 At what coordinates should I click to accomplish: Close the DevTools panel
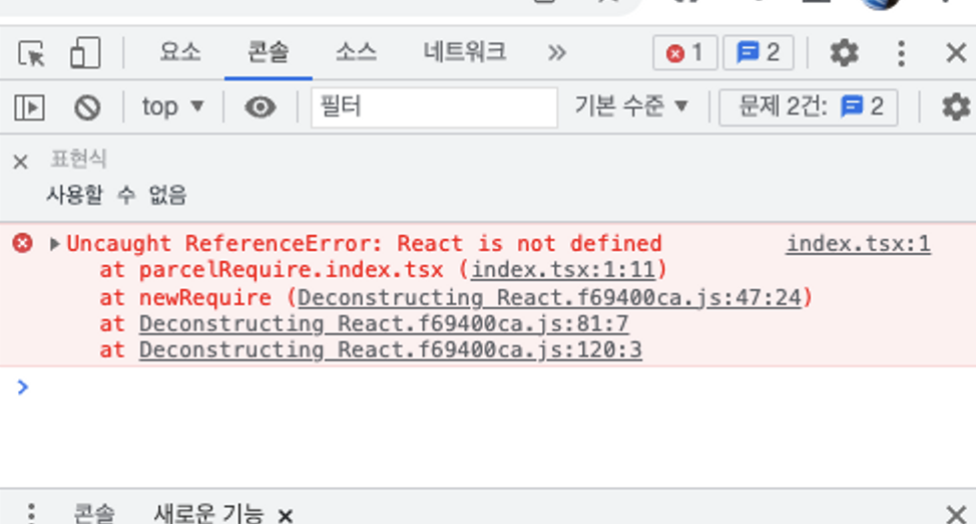[956, 53]
